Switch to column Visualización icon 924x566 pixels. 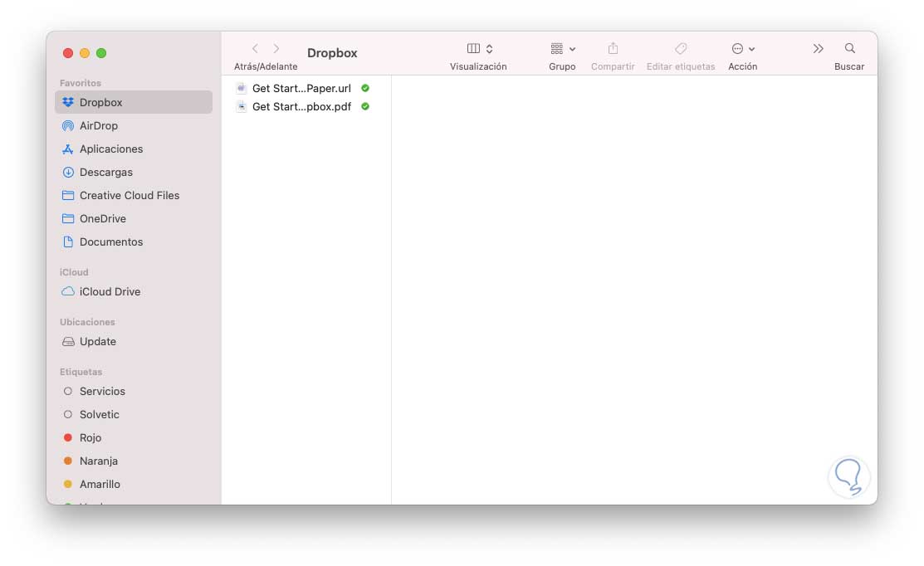(473, 48)
